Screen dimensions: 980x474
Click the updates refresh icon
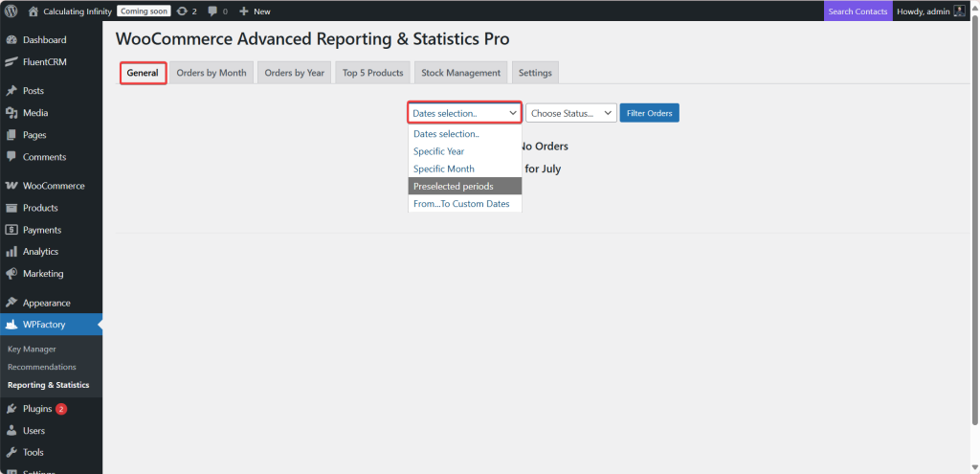tap(182, 11)
